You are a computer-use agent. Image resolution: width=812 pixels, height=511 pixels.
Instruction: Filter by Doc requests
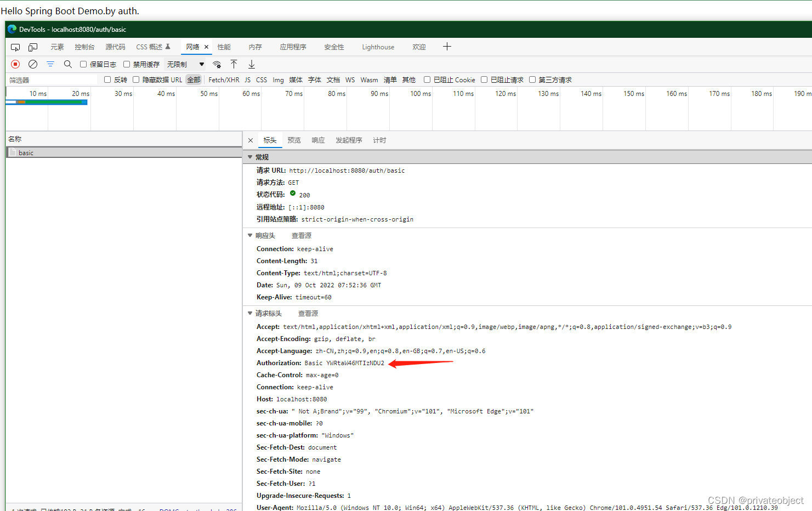[x=333, y=80]
